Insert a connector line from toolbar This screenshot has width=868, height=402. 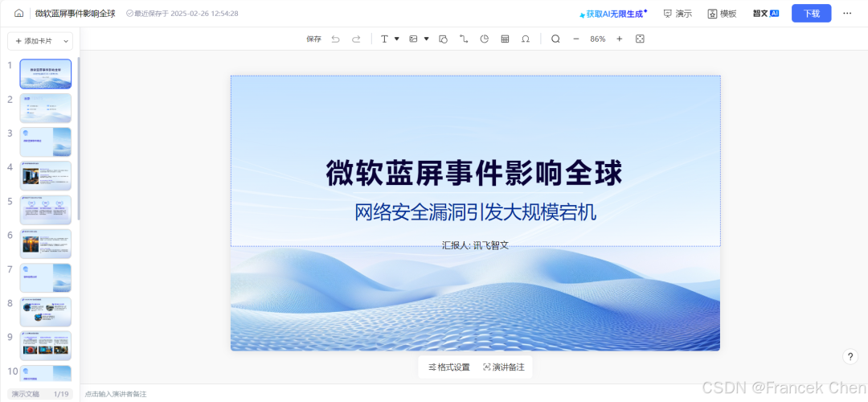click(x=464, y=39)
